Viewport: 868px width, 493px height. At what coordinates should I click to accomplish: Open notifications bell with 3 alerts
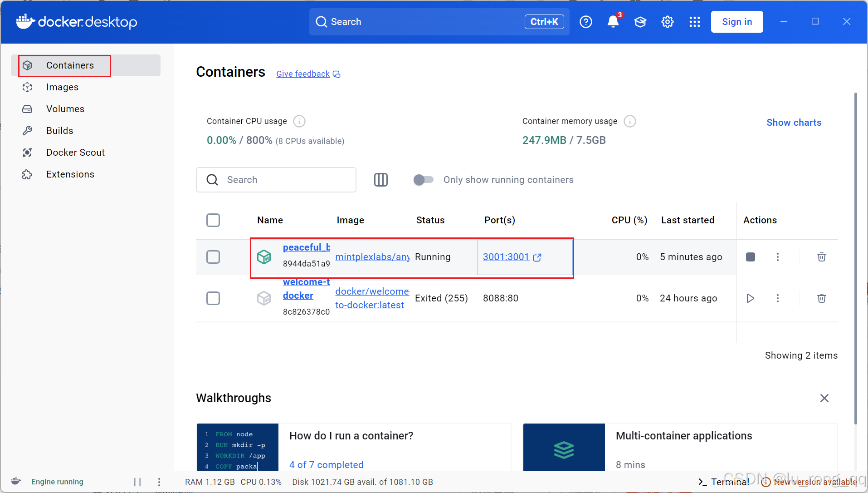coord(614,21)
